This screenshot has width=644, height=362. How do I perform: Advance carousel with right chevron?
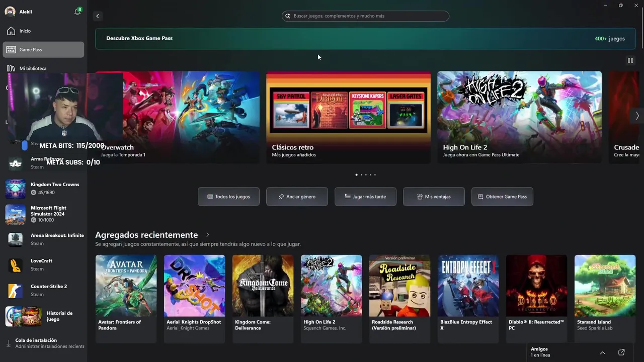point(637,116)
